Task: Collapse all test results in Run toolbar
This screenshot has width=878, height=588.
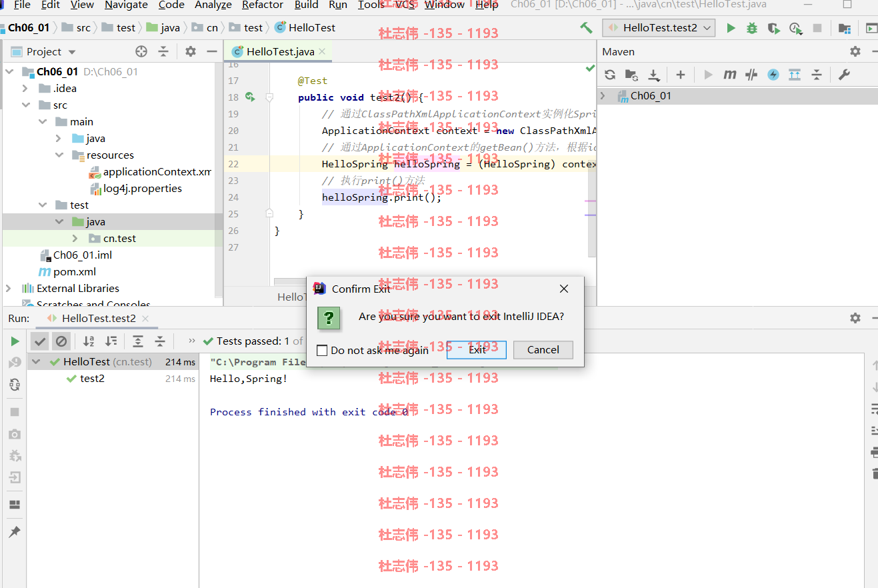Action: 160,341
